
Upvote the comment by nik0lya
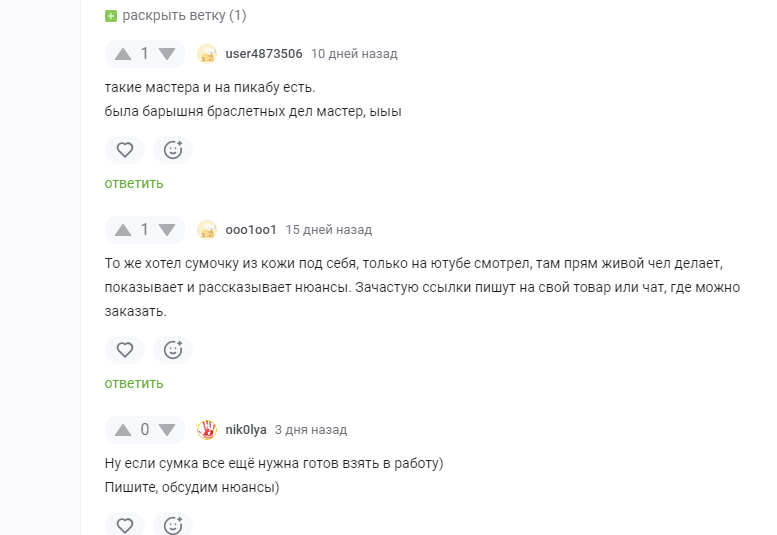pyautogui.click(x=123, y=430)
